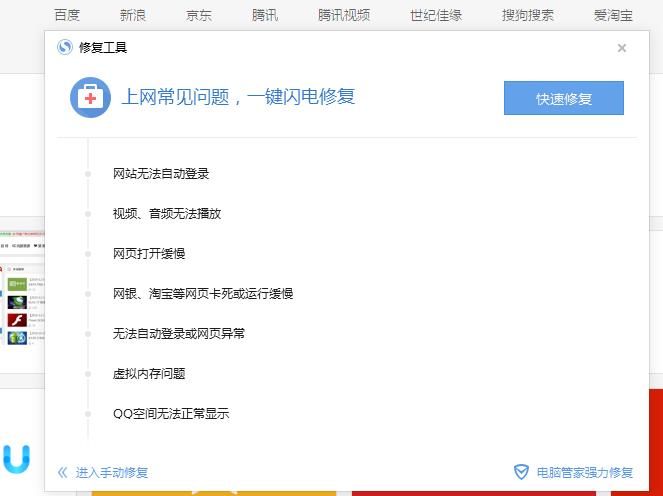Close the 修复工具 dialog
The image size is (663, 496).
pos(622,48)
